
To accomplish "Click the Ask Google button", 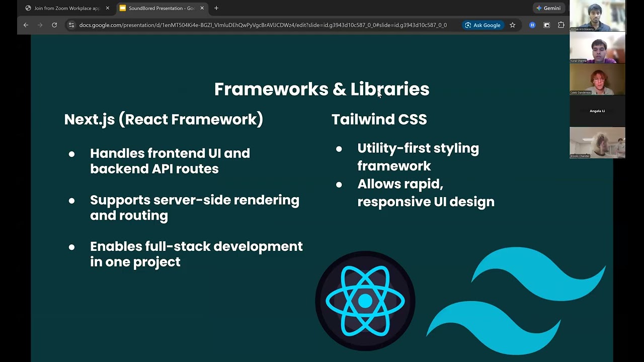I will pyautogui.click(x=482, y=25).
